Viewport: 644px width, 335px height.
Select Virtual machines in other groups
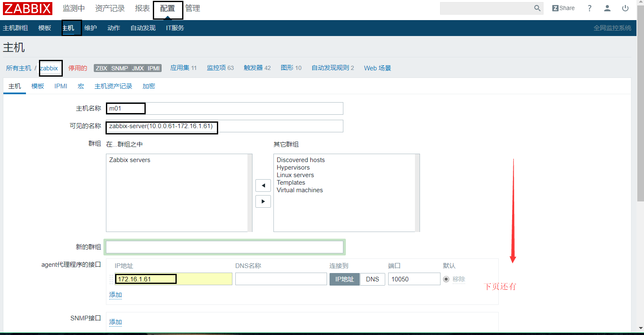(300, 190)
